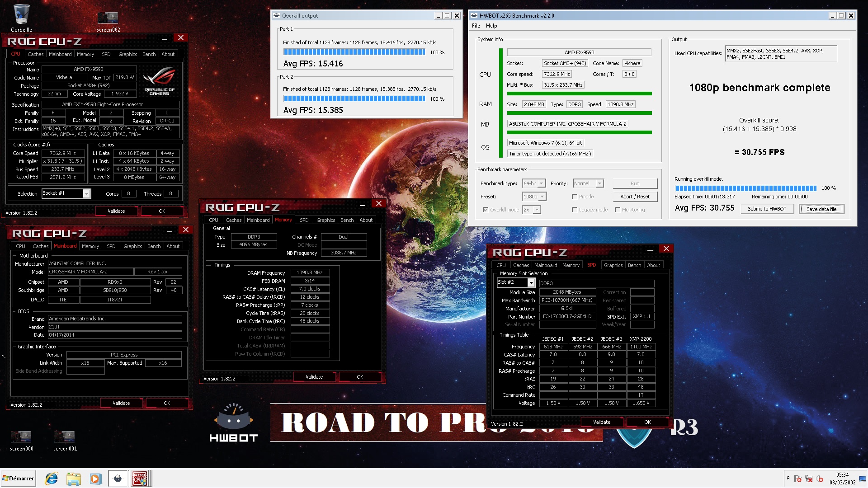Click Validate in the CPU tab window
Screen dimensions: 868x488
tap(116, 211)
